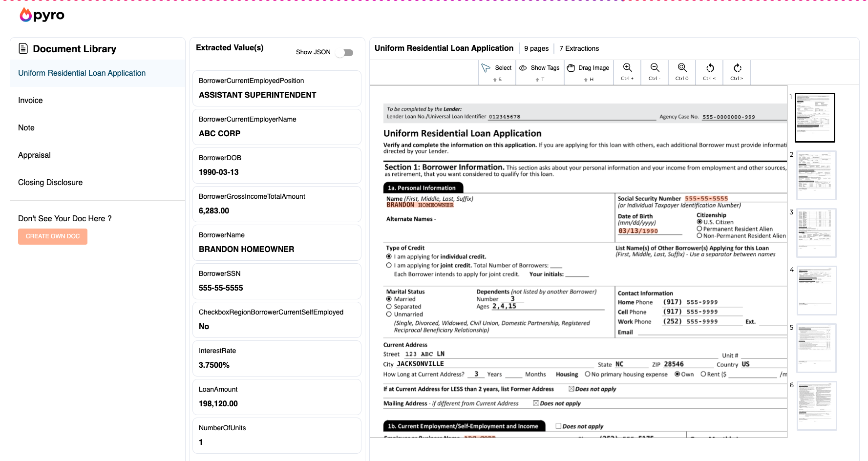Zoom out with the Ctrl - magnifier
Image resolution: width=868 pixels, height=461 pixels.
coord(655,67)
